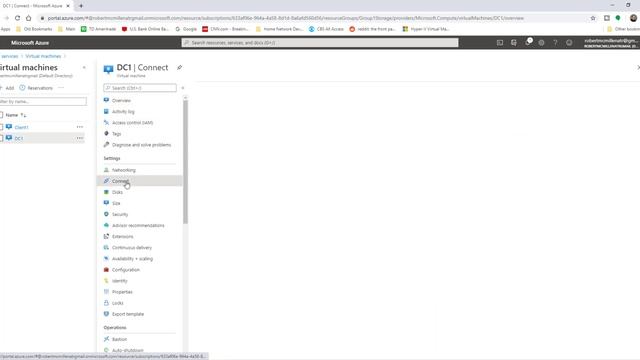Click the Export template icon

point(106,314)
